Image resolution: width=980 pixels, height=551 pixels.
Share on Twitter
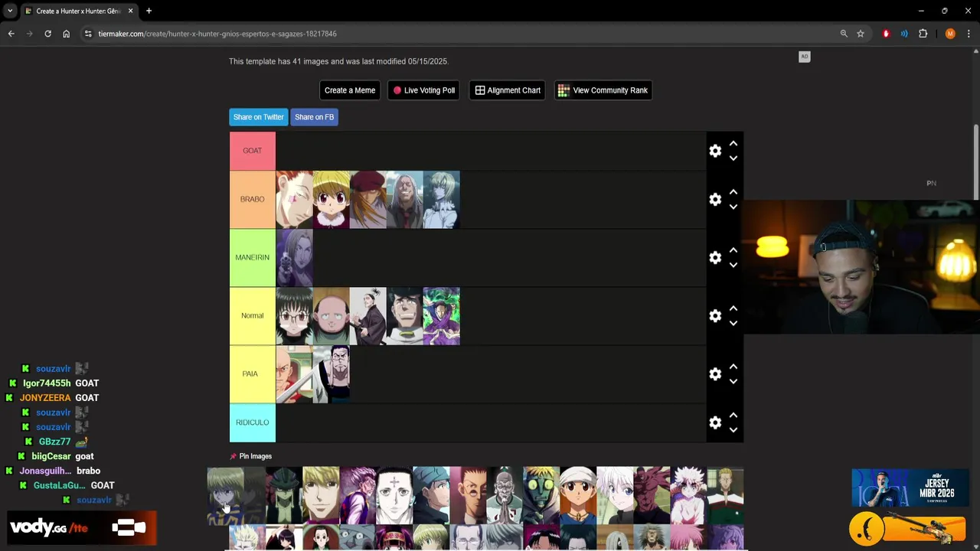[x=258, y=117]
